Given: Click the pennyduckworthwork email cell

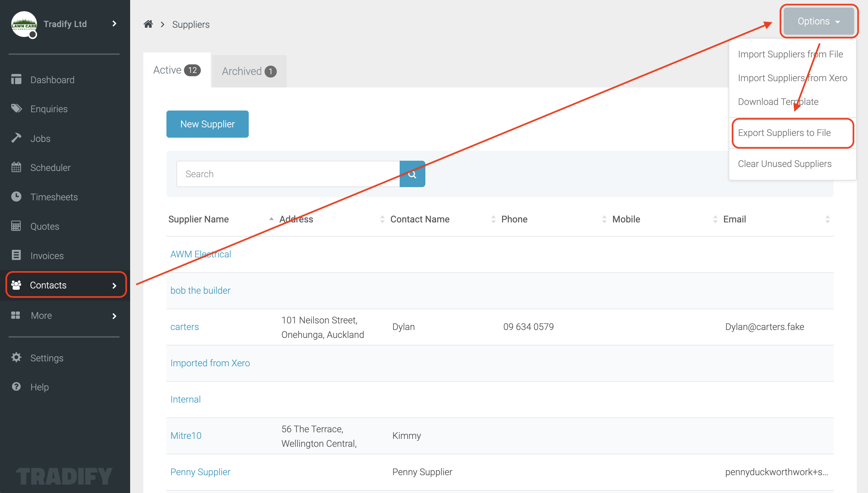Looking at the screenshot, I should click(x=777, y=472).
